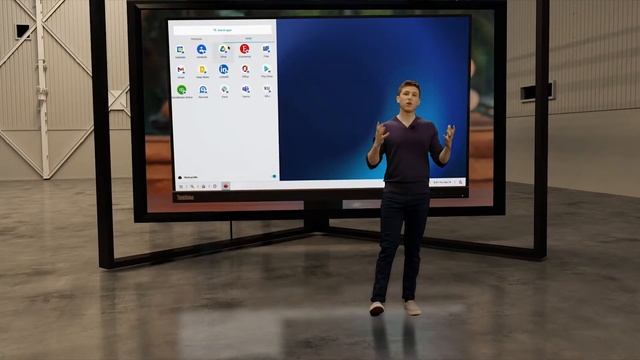This screenshot has width=640, height=360.
Task: Open the yellow D app icon
Action: pyautogui.click(x=202, y=70)
